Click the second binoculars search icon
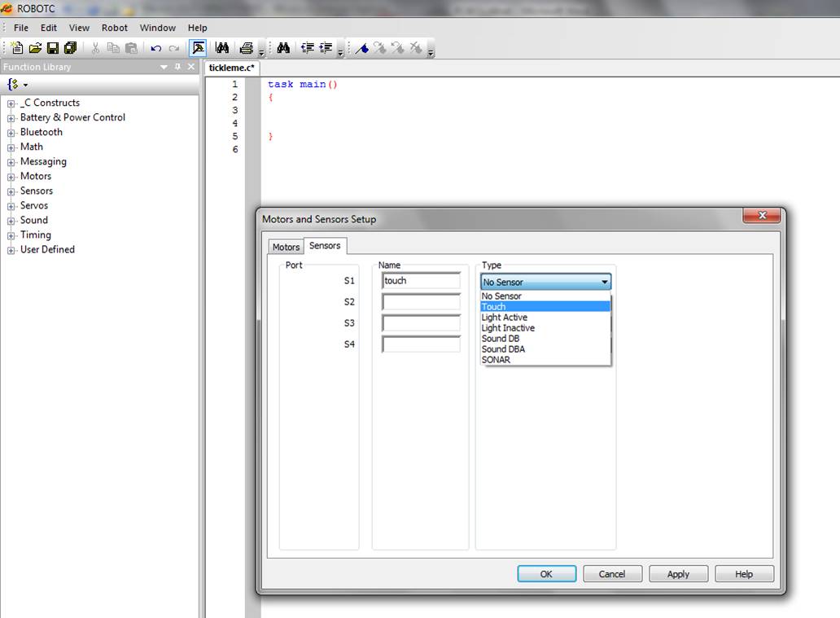 tap(283, 48)
